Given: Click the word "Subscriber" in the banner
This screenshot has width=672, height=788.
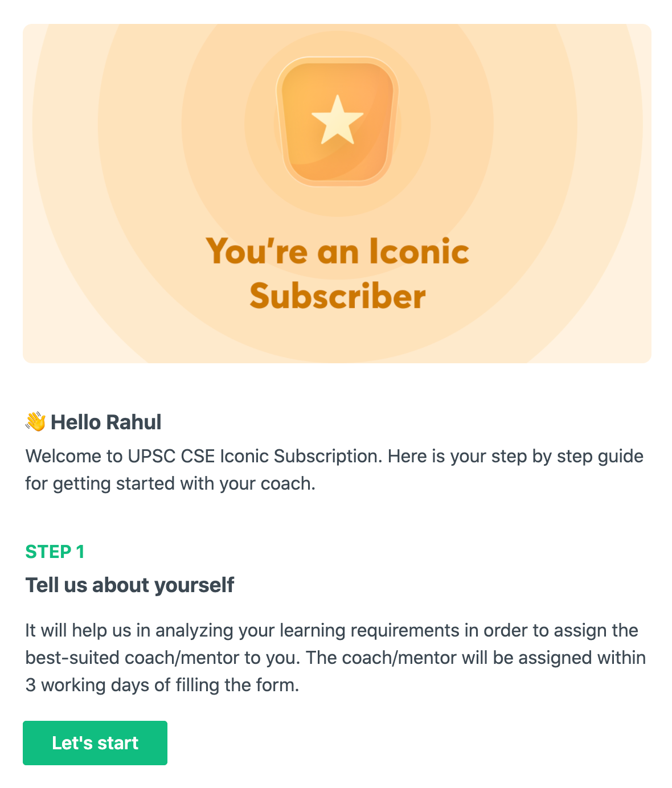Looking at the screenshot, I should 337,296.
